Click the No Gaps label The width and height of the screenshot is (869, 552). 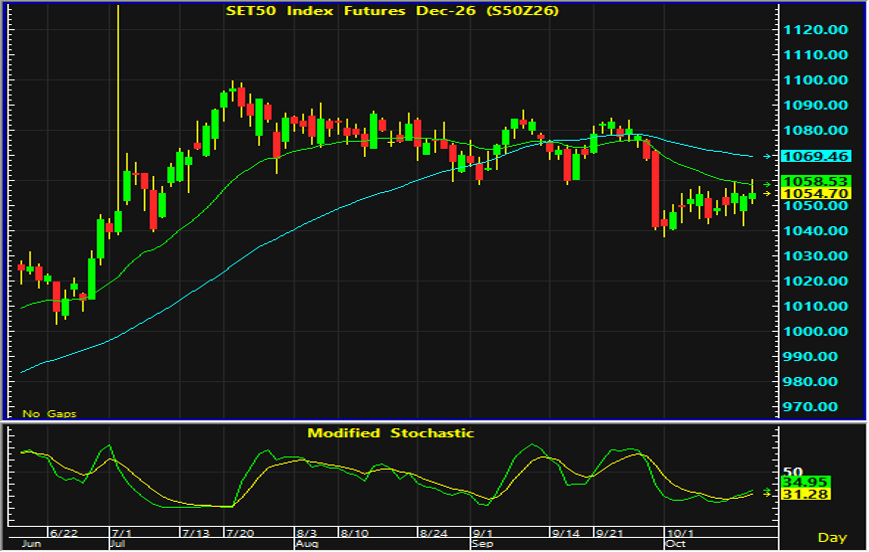[x=49, y=413]
